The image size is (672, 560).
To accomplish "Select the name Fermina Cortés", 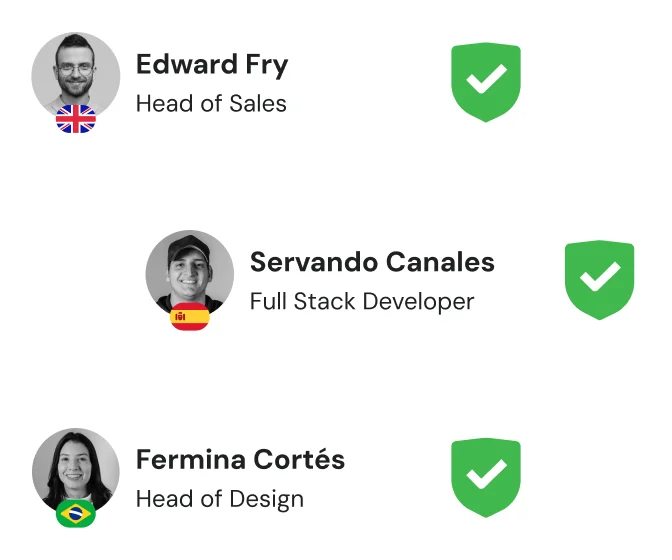I will (240, 459).
